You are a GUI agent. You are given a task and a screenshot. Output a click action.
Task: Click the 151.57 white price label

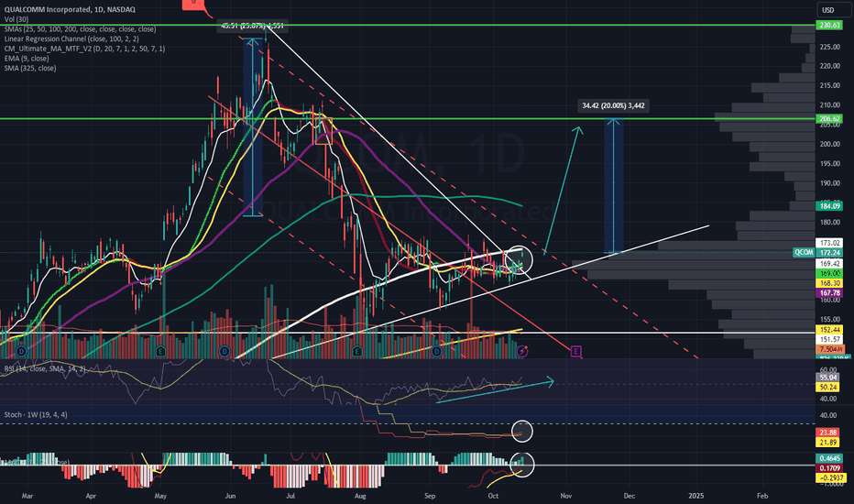(x=829, y=339)
